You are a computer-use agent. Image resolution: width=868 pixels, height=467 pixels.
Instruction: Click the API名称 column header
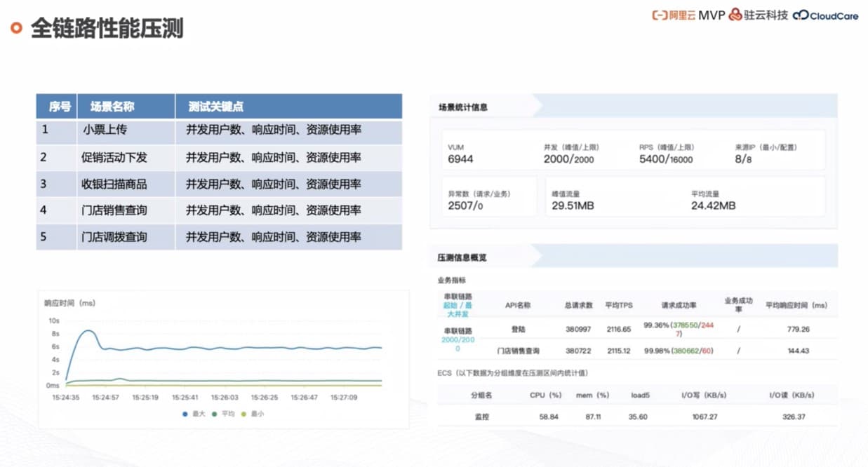tap(518, 305)
